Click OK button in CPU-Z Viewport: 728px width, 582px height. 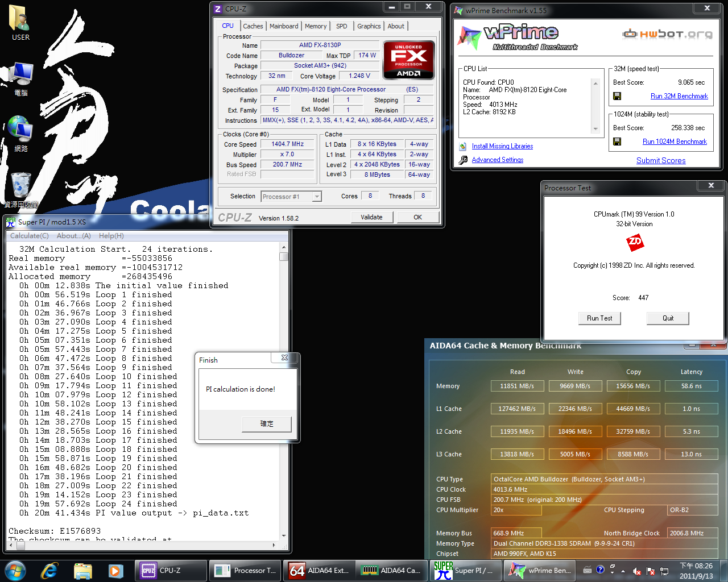click(x=417, y=217)
